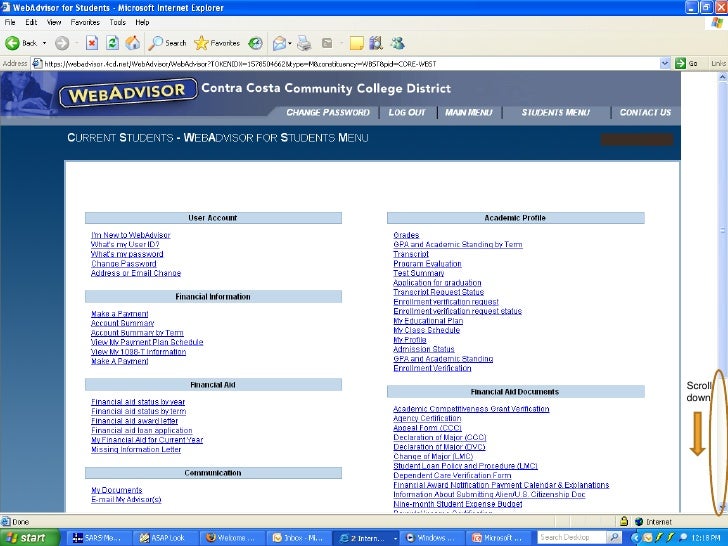Open the Edit menu
The width and height of the screenshot is (728, 546).
pos(31,22)
